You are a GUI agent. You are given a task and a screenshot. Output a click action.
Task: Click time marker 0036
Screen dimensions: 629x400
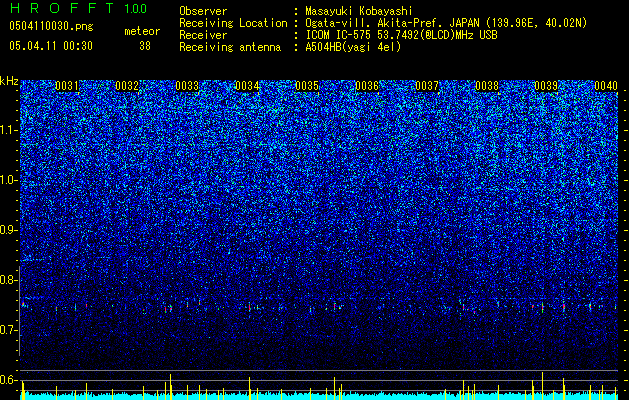(367, 86)
